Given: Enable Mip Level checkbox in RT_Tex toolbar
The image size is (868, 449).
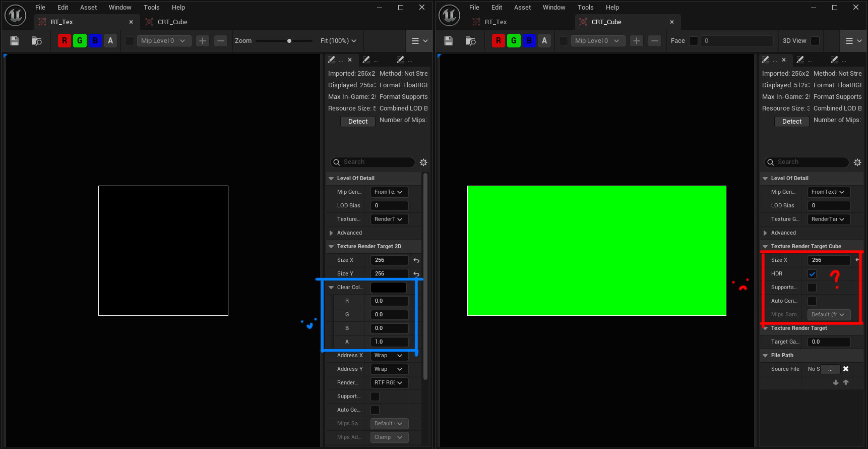Looking at the screenshot, I should pos(130,41).
